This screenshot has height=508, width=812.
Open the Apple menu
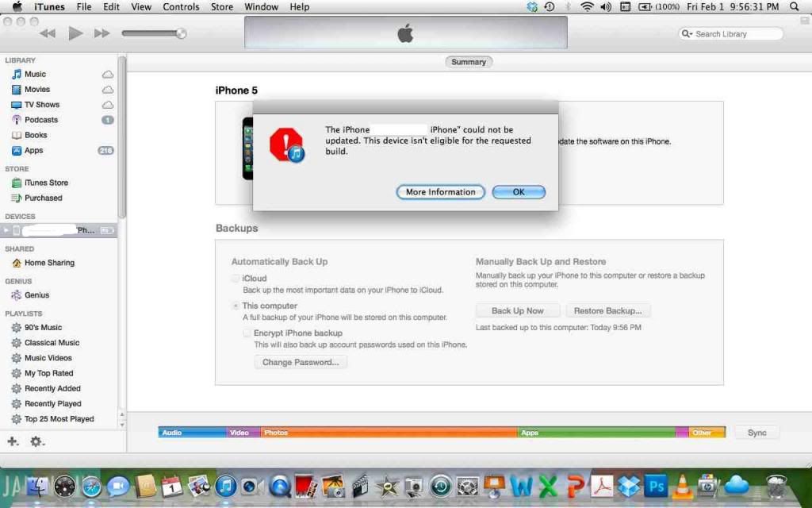tap(17, 6)
